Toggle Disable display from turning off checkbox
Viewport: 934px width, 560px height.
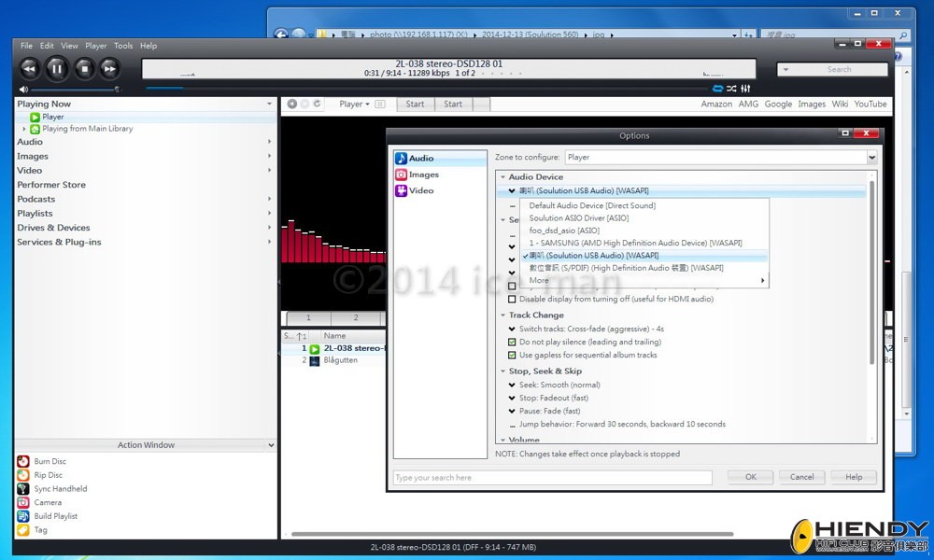[x=512, y=300]
